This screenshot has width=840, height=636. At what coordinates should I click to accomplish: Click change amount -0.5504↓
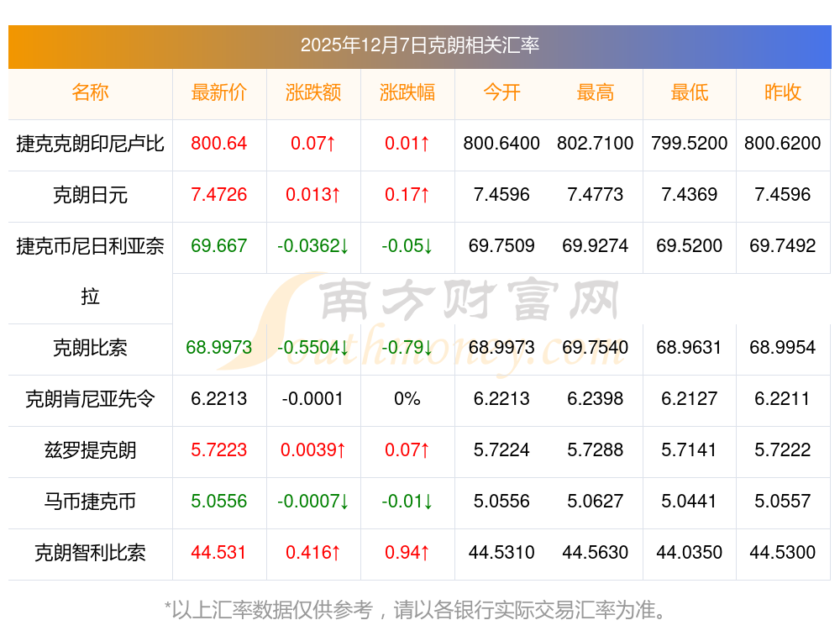313,348
